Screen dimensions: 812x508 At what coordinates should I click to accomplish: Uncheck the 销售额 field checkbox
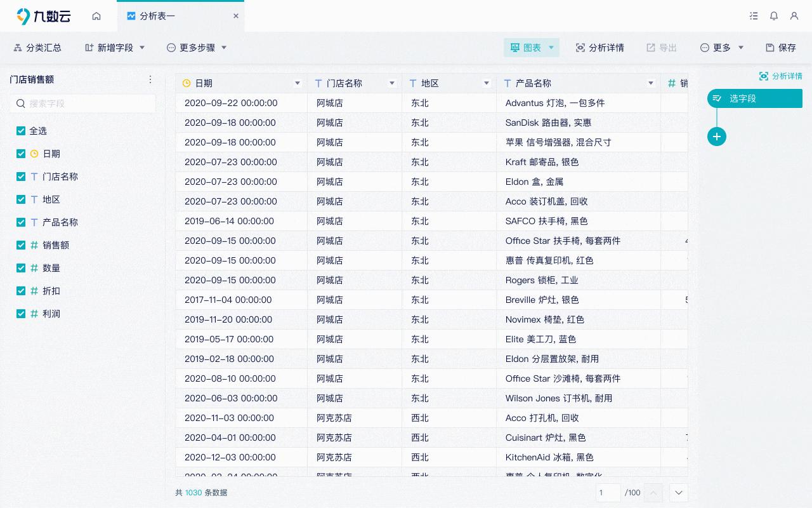coord(21,245)
